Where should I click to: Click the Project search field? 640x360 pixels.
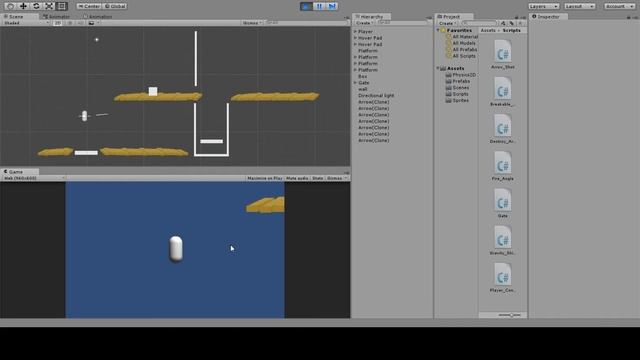480,23
